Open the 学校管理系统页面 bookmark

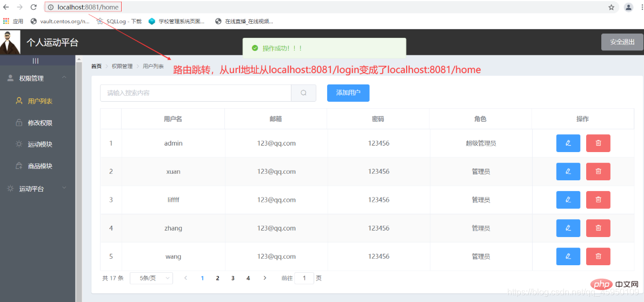pos(177,21)
